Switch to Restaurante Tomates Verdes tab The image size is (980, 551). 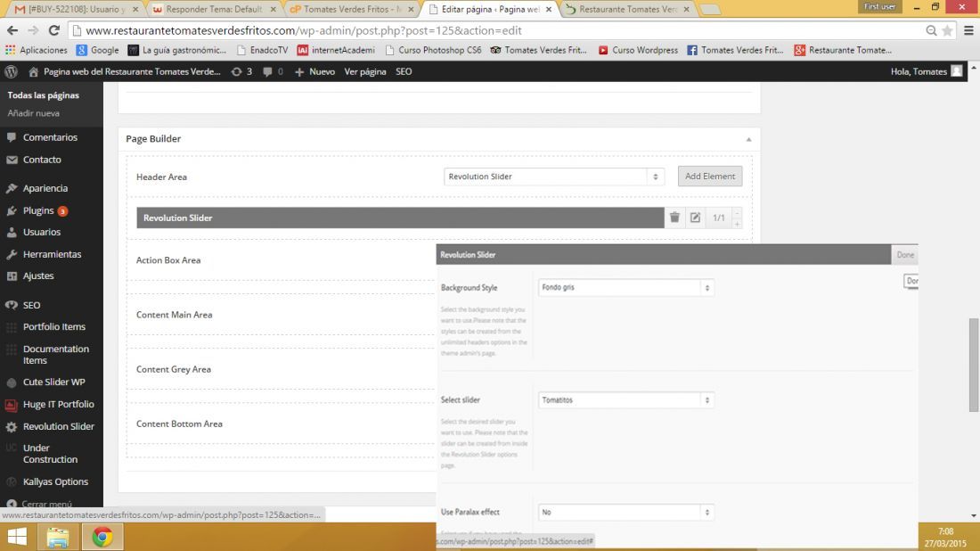click(627, 10)
